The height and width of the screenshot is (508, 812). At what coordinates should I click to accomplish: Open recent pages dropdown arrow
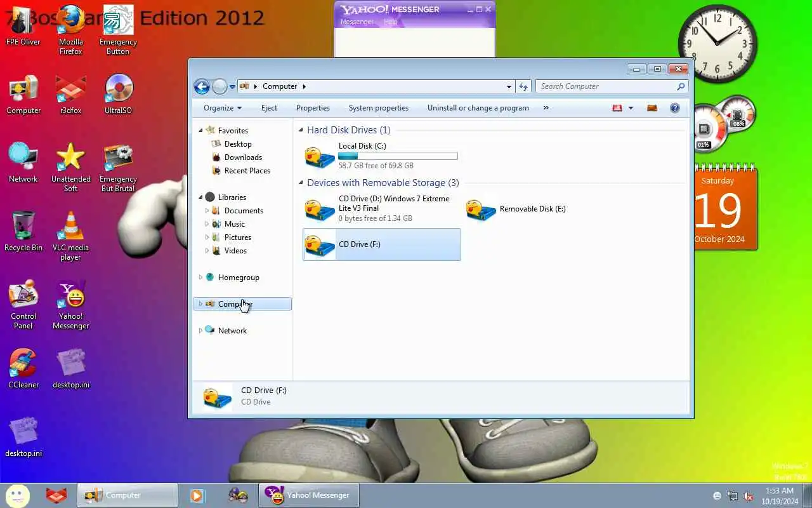pyautogui.click(x=233, y=86)
